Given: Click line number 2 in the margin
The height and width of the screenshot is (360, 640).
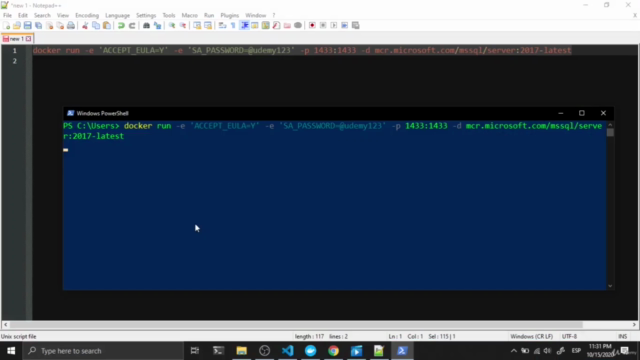Looking at the screenshot, I should click(x=15, y=61).
